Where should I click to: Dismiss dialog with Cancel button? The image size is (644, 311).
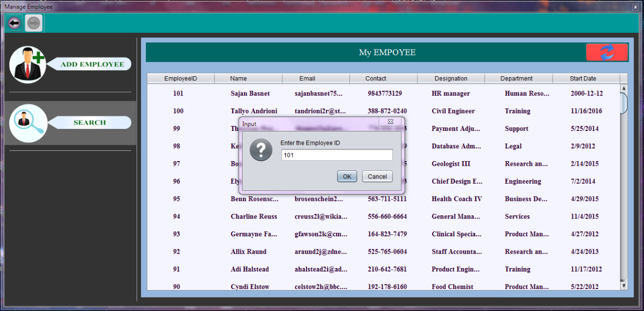pos(377,176)
